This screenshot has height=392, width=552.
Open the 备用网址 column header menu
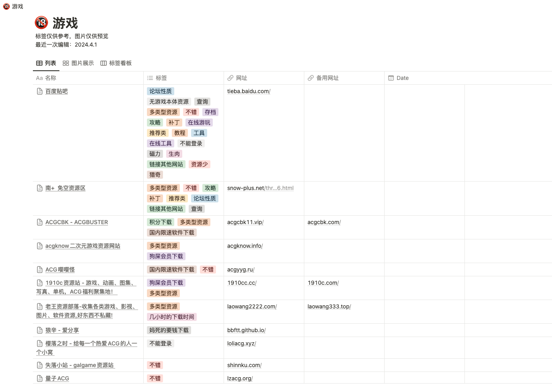pos(327,78)
